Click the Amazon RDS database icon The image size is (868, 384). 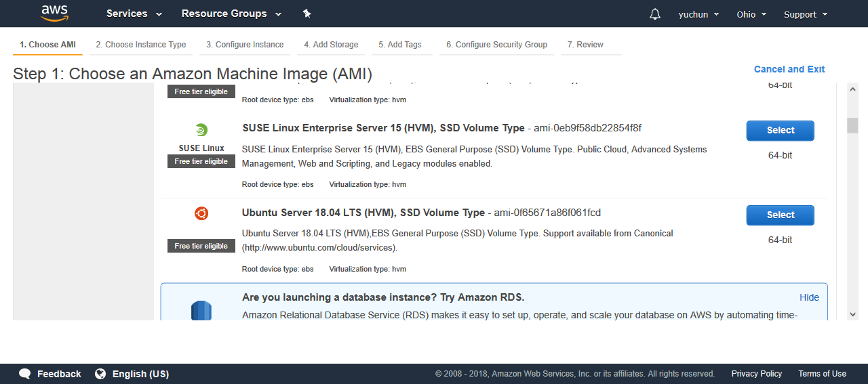(x=201, y=310)
